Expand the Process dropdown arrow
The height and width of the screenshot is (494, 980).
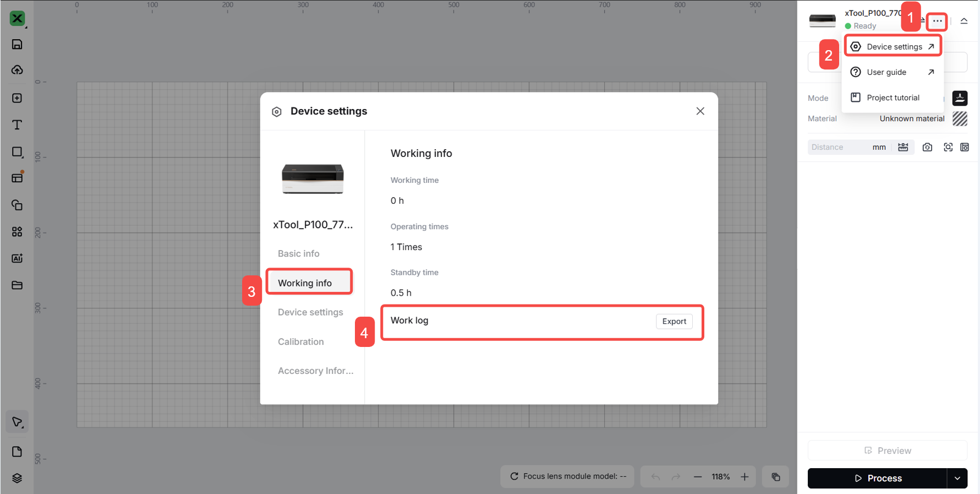[957, 479]
